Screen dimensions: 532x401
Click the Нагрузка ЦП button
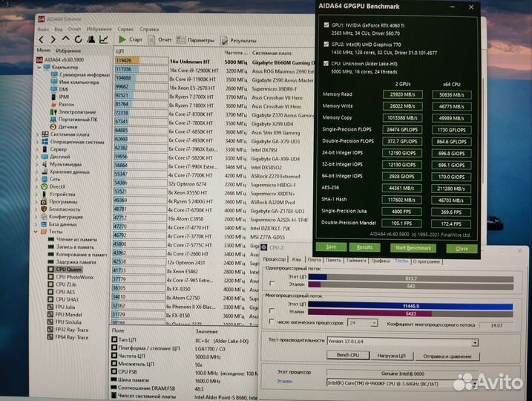coord(391,356)
